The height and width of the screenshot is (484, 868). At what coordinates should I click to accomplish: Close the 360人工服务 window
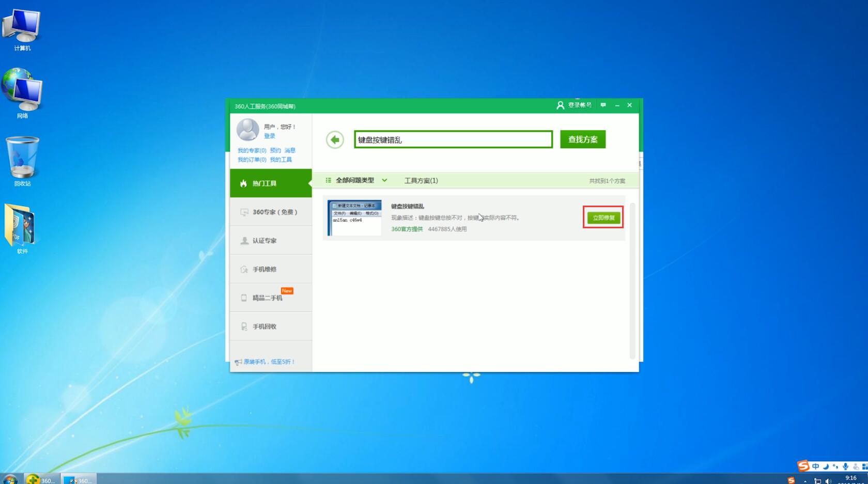629,105
